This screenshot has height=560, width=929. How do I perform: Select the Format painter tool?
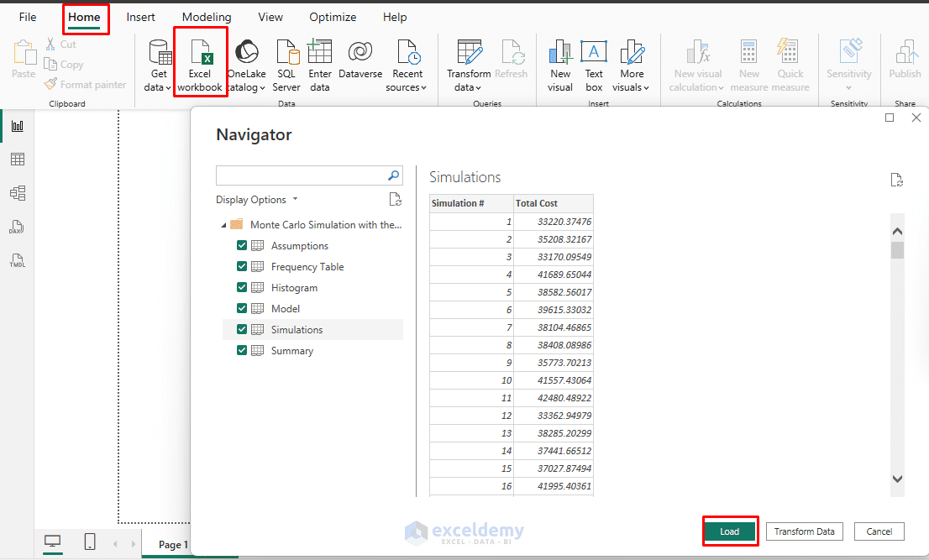pyautogui.click(x=86, y=85)
